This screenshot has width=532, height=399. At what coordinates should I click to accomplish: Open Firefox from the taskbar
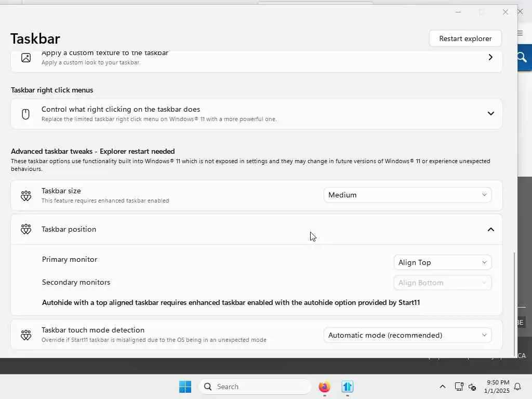point(324,387)
